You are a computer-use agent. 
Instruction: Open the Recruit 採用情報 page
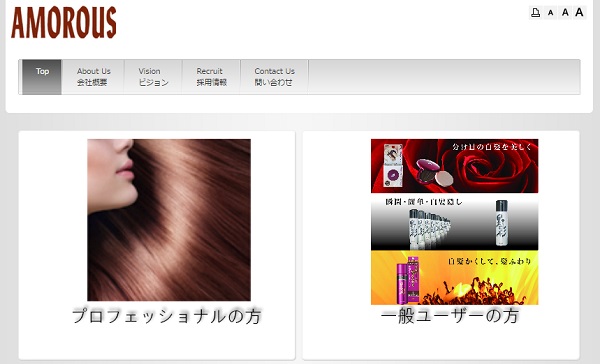point(211,77)
